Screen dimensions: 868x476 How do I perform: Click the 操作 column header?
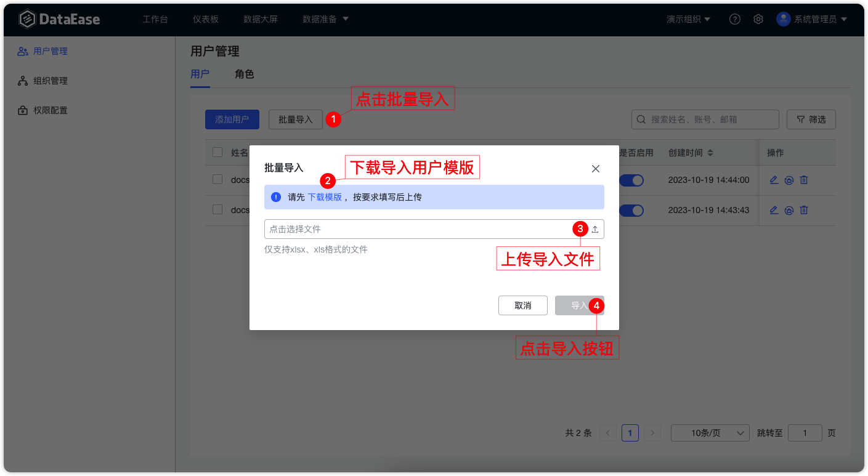coord(776,153)
